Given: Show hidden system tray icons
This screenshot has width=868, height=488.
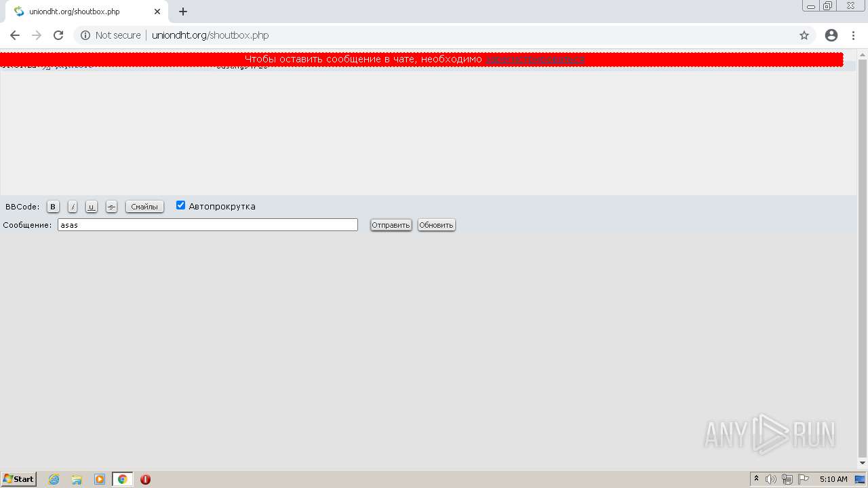Looking at the screenshot, I should 757,479.
